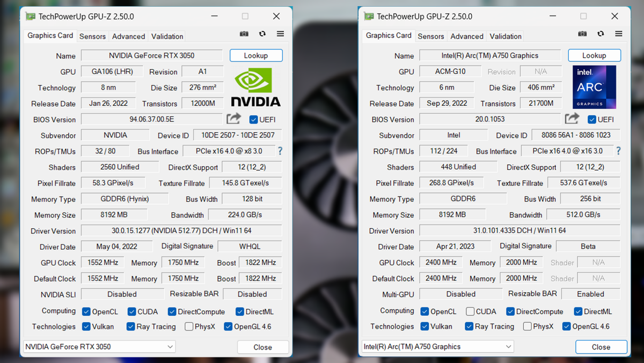
Task: Open the Validation tab in the Arc A750 window
Action: tap(506, 37)
